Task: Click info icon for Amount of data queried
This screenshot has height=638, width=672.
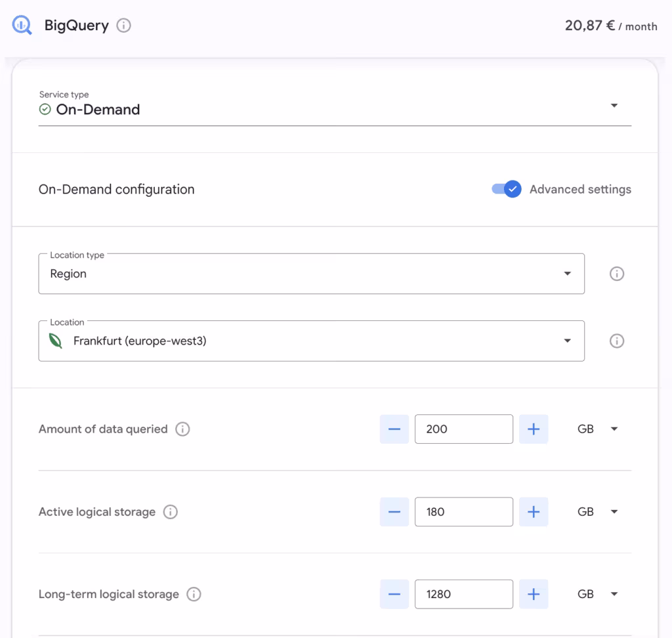Action: (183, 429)
